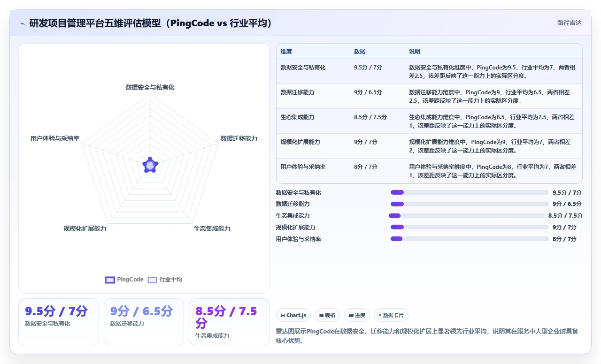The width and height of the screenshot is (601, 364).
Task: Click the 说明 table column header
Action: click(415, 52)
